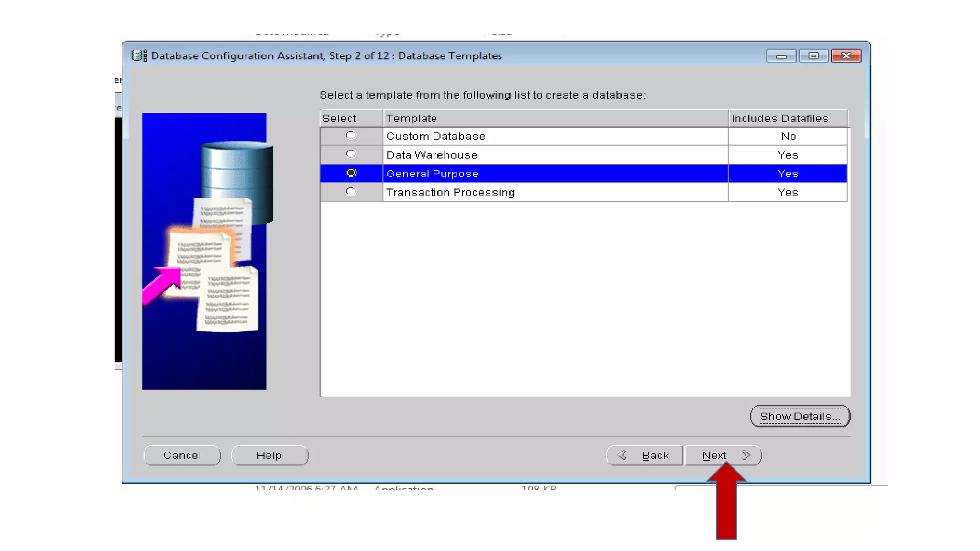Minimize the Database Configuration Assistant window
The height and width of the screenshot is (551, 980).
pyautogui.click(x=781, y=56)
